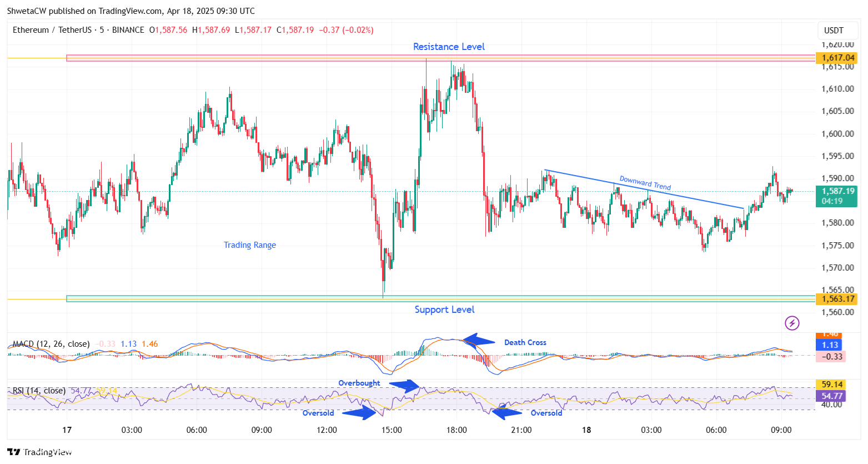Click the 18:00 time axis label

tap(456, 430)
